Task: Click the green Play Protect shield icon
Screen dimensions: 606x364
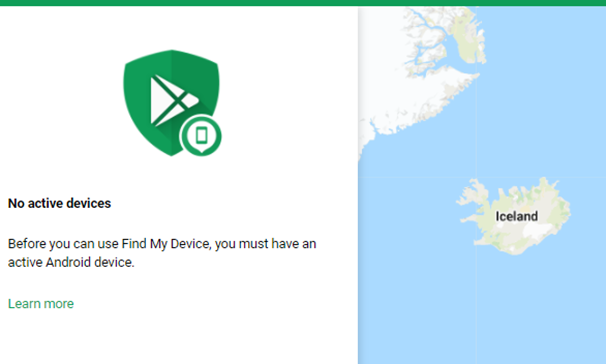Action: tap(171, 103)
